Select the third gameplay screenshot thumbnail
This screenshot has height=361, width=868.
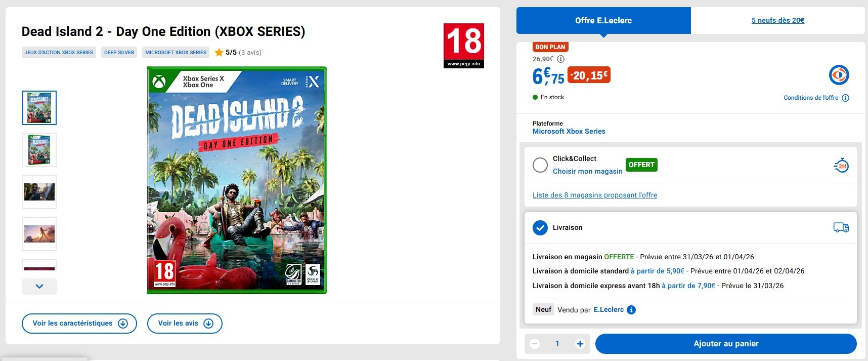tap(39, 192)
